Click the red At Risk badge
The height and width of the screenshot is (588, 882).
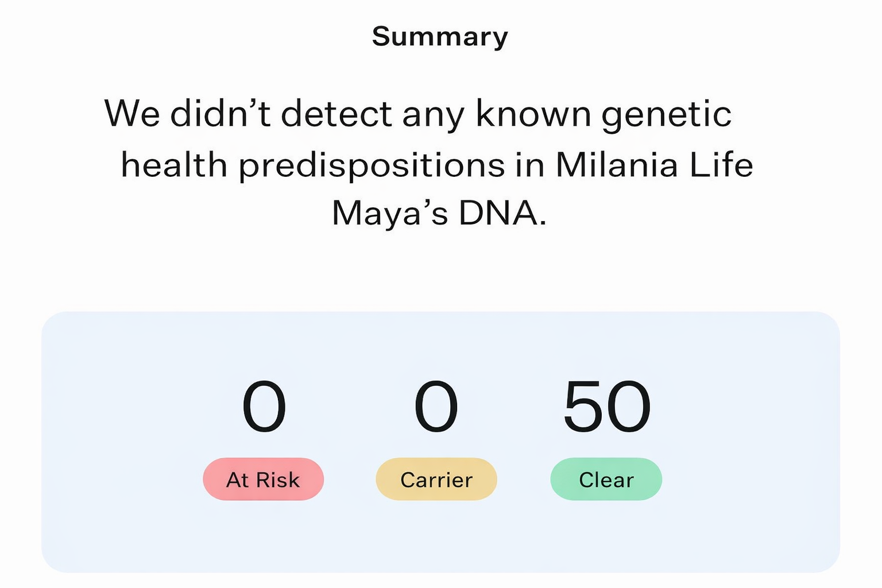[263, 479]
